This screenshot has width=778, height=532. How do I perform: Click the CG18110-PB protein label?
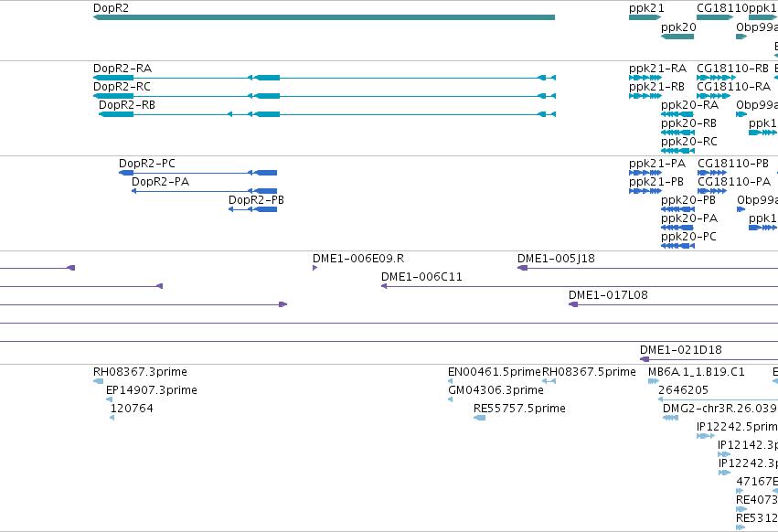[x=733, y=164]
